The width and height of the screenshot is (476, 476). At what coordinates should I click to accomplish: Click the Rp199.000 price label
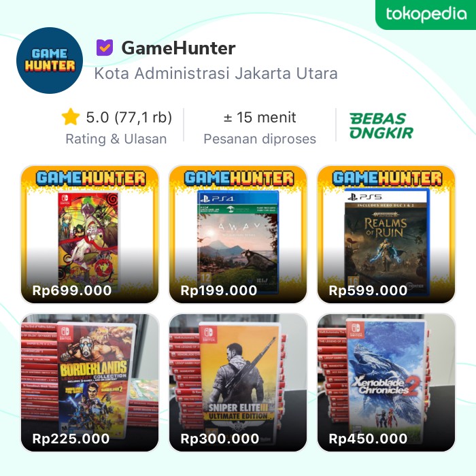pos(219,290)
